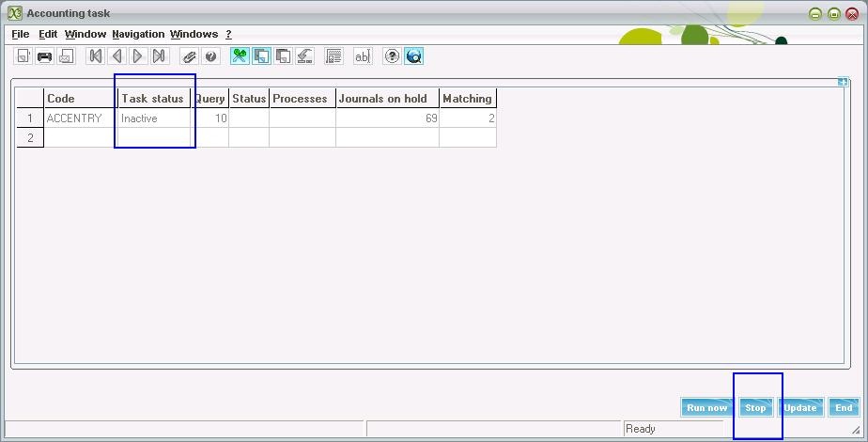Screen dimensions: 868x442
Task: Click the grey paste icon
Action: [283, 55]
